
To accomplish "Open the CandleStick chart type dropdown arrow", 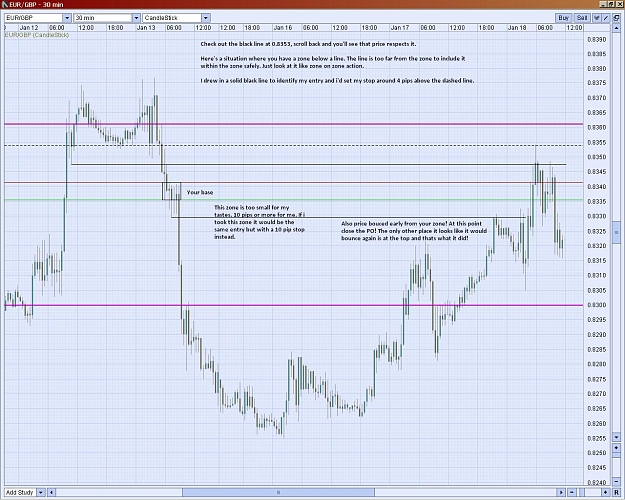I will point(206,18).
